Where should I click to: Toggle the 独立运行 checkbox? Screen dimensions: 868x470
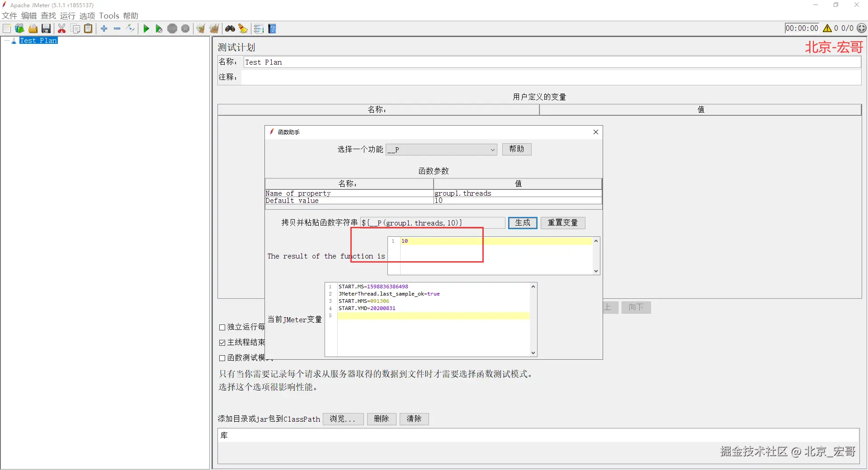[222, 327]
